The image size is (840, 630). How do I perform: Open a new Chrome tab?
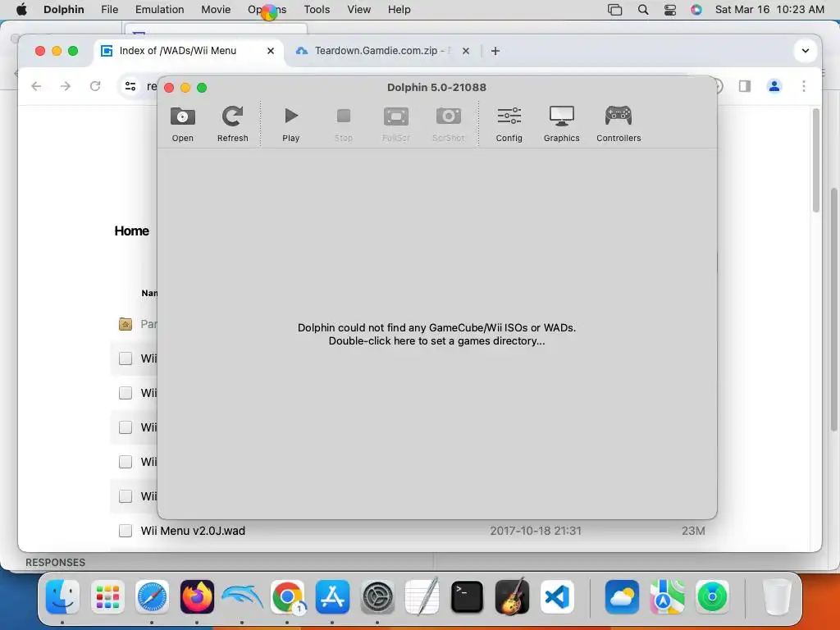(495, 51)
